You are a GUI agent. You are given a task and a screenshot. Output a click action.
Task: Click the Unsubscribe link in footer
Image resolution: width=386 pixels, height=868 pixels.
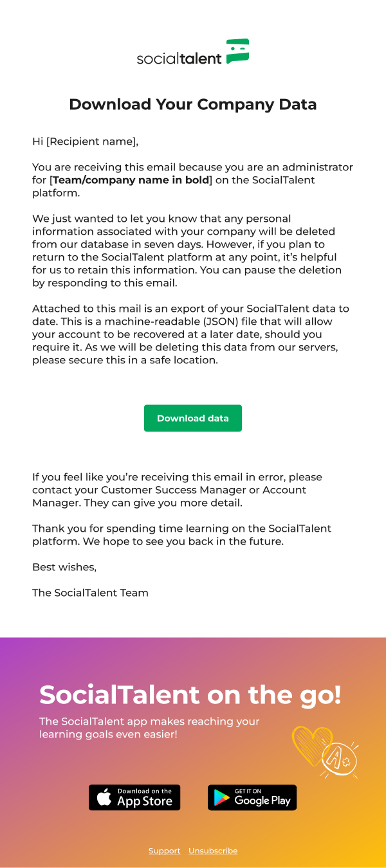pos(213,851)
